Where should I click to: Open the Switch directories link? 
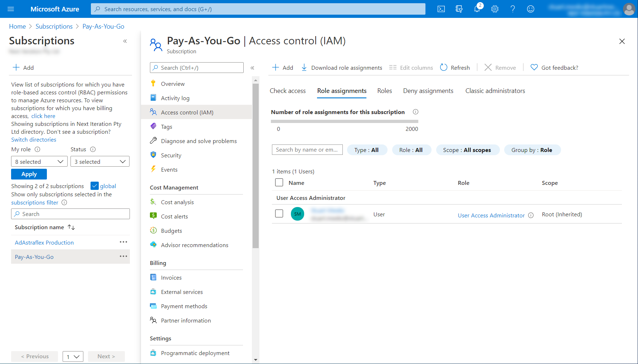pos(34,139)
